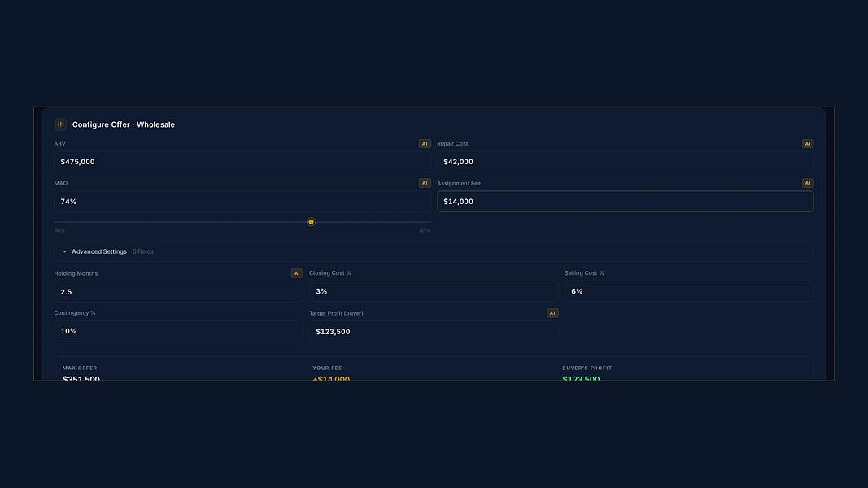Select the Selling Cost % field
Screen dimensions: 868x488
pyautogui.click(x=689, y=292)
